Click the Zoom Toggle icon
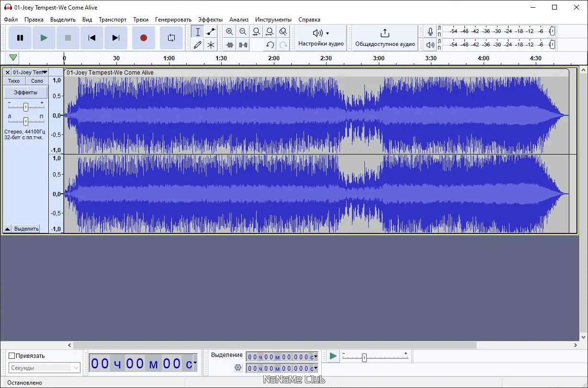Viewport: 588px width, 388px height. [x=283, y=32]
